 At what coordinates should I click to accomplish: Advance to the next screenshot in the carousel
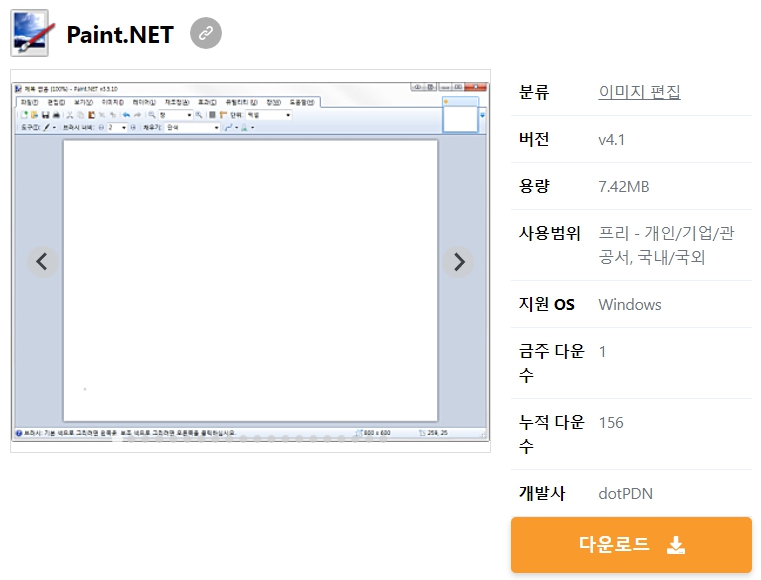tap(458, 262)
